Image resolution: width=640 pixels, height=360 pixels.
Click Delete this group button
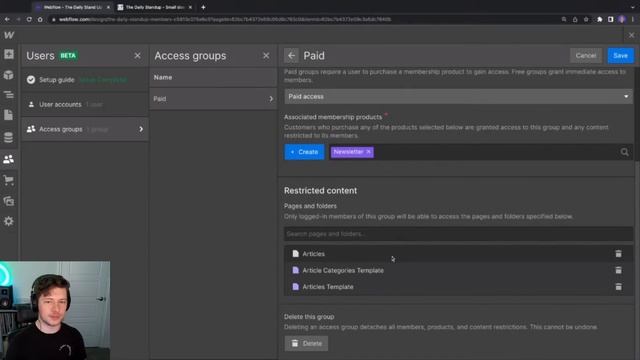(x=306, y=344)
